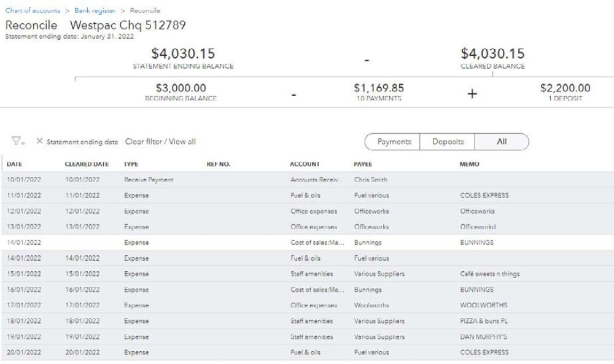Sort by MEMO column header

click(x=469, y=164)
